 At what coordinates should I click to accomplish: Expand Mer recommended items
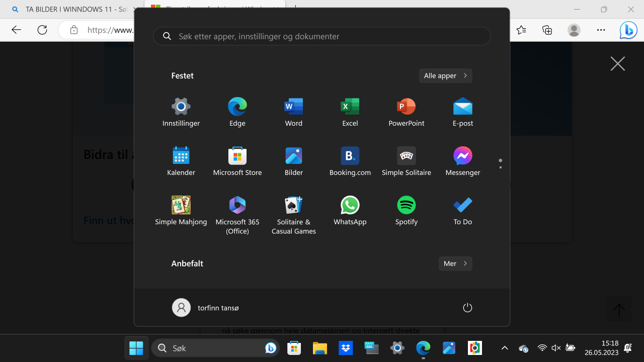coord(455,263)
